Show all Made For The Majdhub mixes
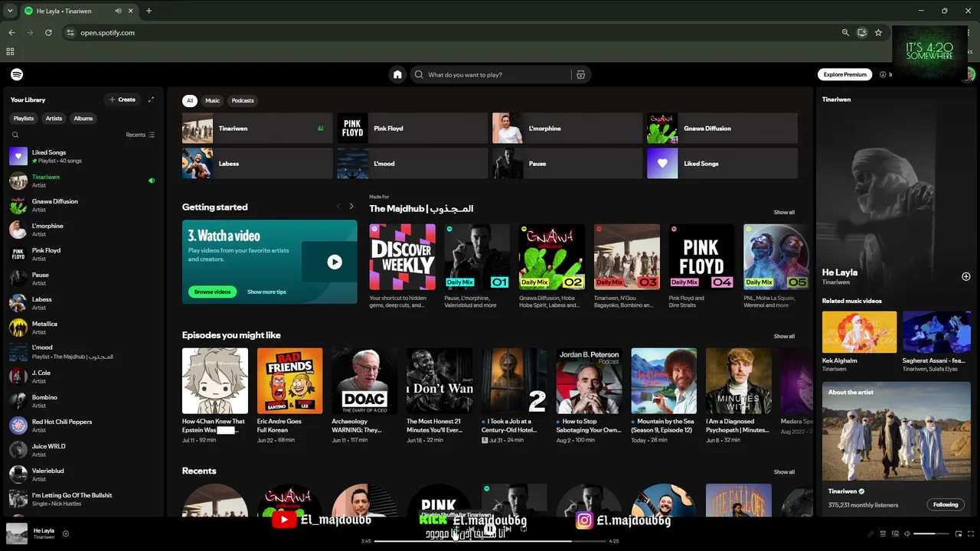This screenshot has height=551, width=980. click(x=784, y=212)
